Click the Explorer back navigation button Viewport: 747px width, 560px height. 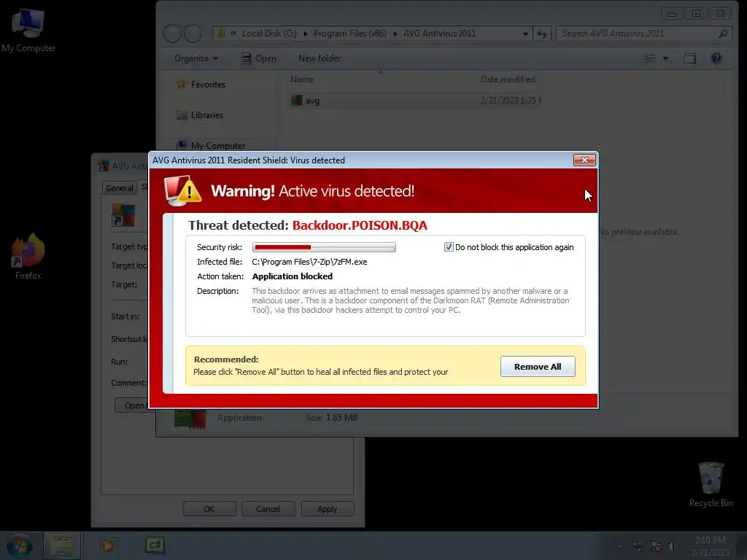pyautogui.click(x=172, y=34)
